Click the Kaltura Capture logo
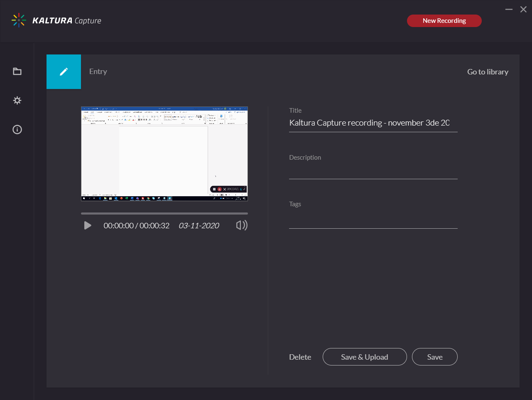532x400 pixels. (56, 20)
